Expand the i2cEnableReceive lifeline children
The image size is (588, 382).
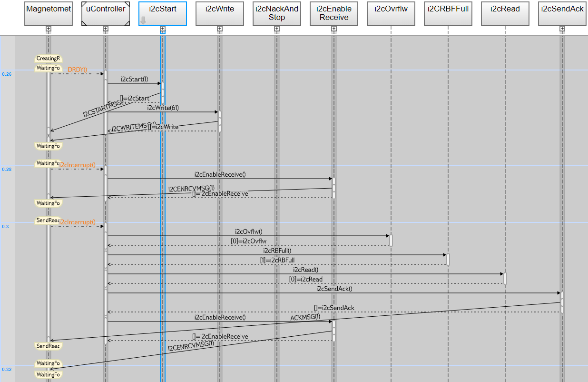[333, 29]
